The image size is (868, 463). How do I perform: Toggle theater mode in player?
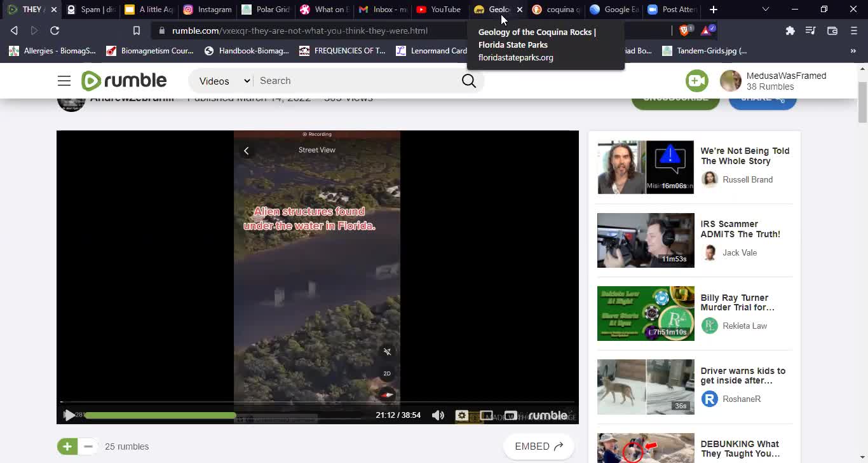point(487,415)
